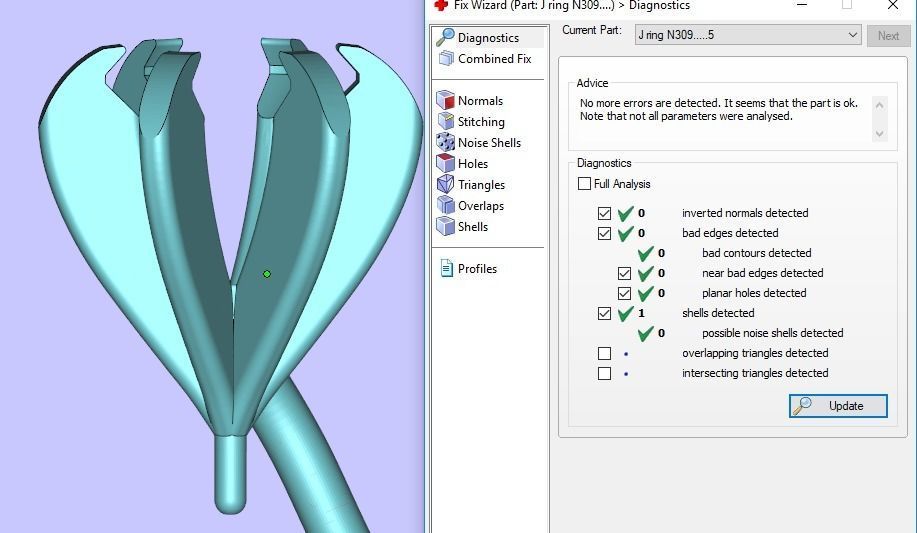Click the Advice message text
The image size is (917, 533).
719,109
